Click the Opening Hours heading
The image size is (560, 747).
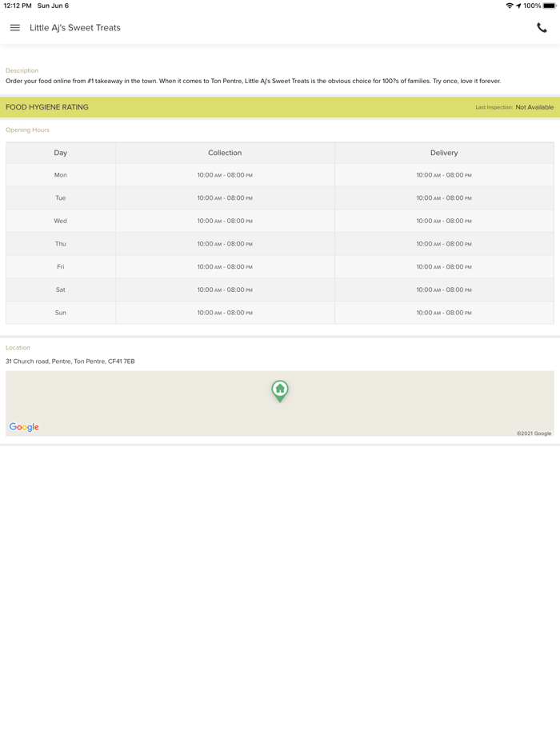coord(27,130)
